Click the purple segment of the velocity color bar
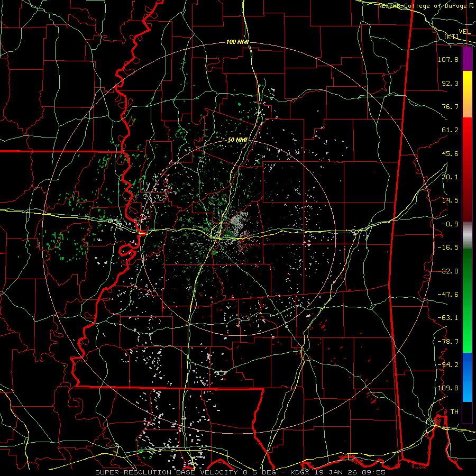This screenshot has width=476, height=476. [467, 59]
